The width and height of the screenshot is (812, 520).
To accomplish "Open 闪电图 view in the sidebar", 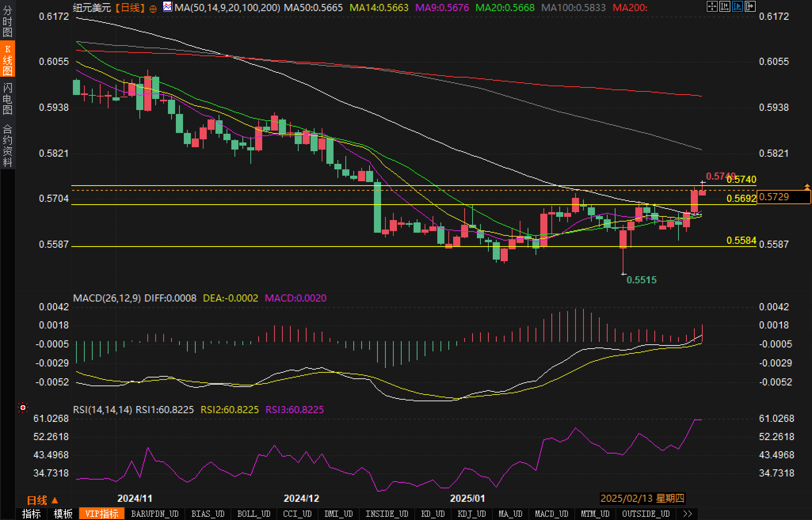I will pos(8,99).
